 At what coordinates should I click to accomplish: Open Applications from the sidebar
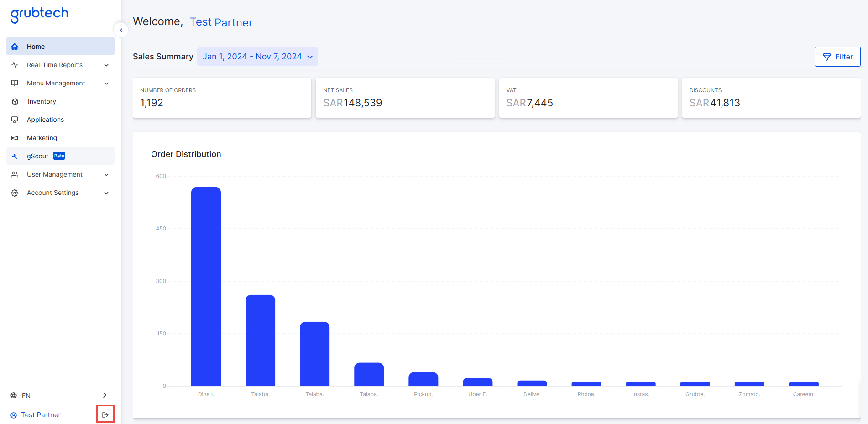[45, 120]
